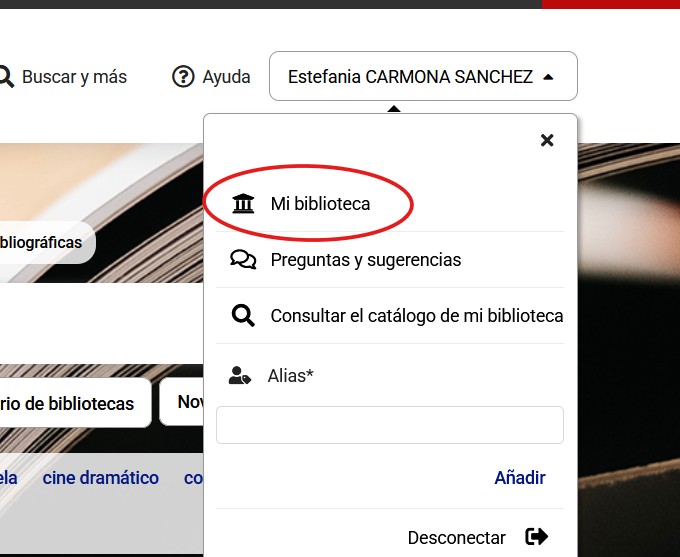Collapse the menu using the username caret arrow
This screenshot has width=680, height=557.
(548, 76)
